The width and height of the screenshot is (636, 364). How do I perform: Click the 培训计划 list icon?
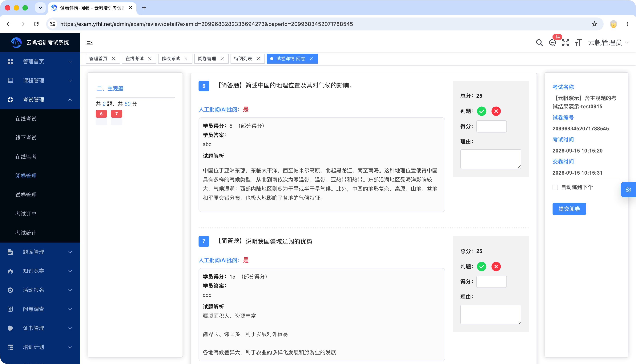click(x=10, y=347)
